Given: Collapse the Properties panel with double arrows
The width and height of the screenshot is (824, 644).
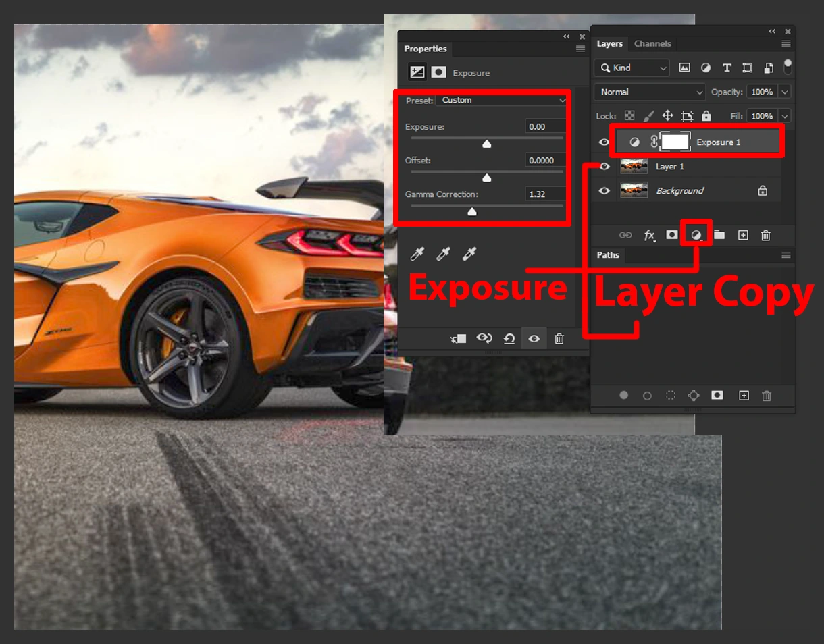Looking at the screenshot, I should point(566,36).
